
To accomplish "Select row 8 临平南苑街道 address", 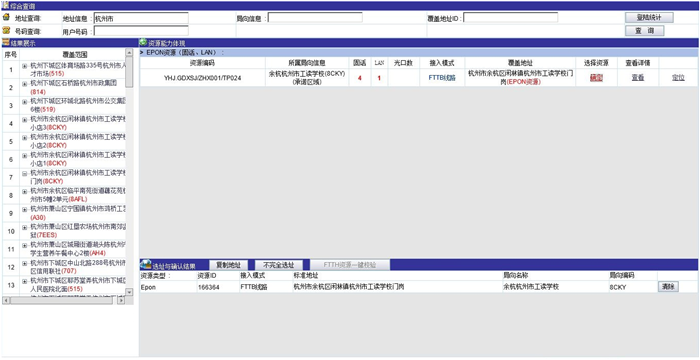I will tap(79, 194).
